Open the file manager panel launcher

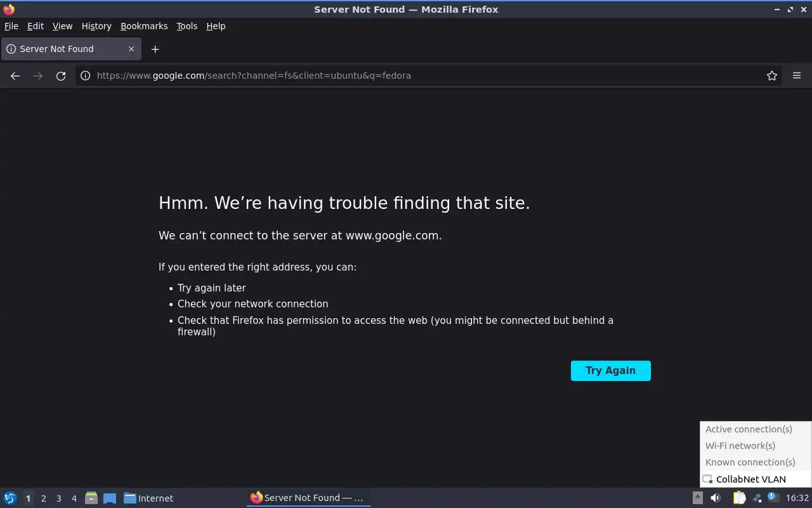tap(91, 498)
